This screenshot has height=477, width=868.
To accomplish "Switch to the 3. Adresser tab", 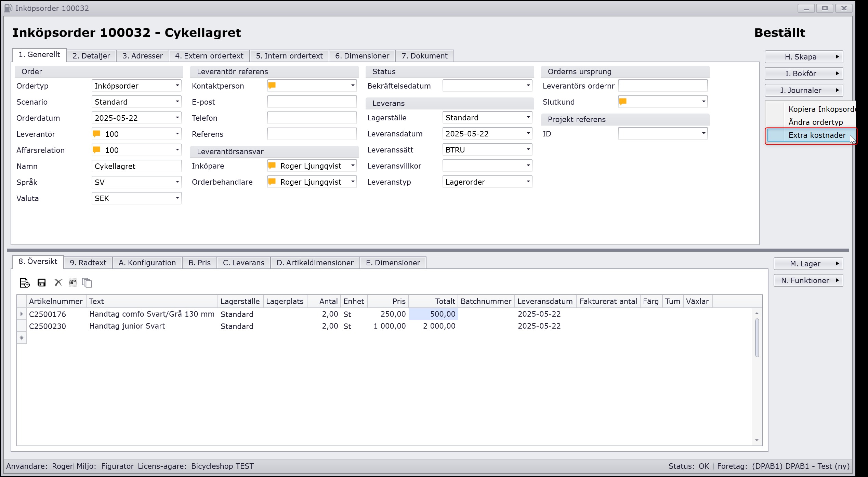I will pyautogui.click(x=143, y=56).
